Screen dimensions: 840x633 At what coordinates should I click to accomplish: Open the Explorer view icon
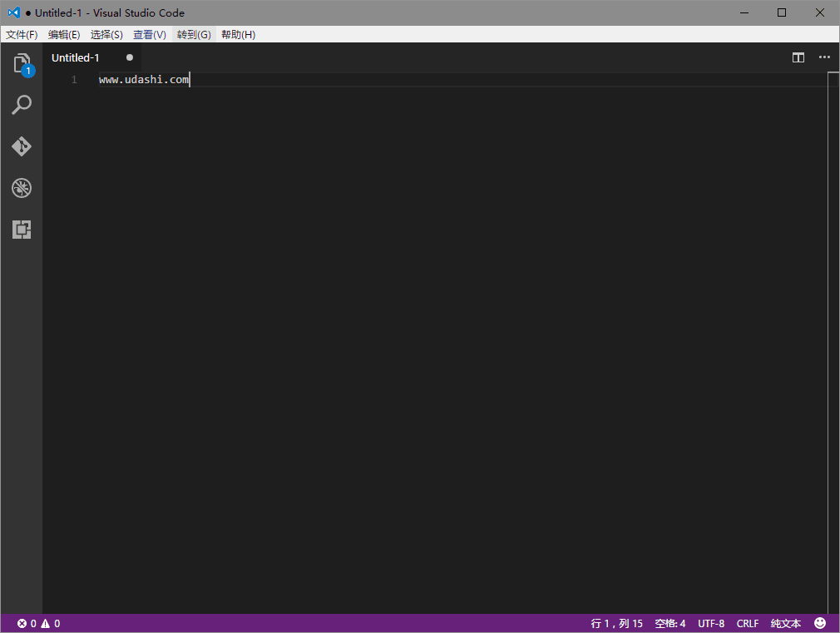coord(22,64)
